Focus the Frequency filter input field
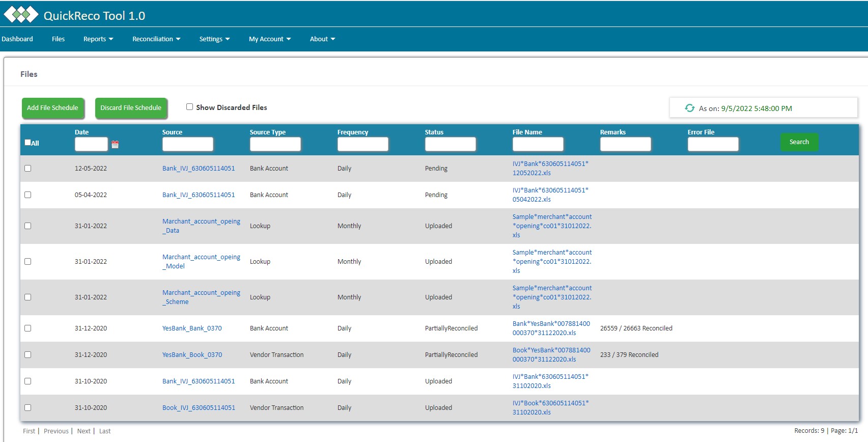The width and height of the screenshot is (868, 442). 363,144
